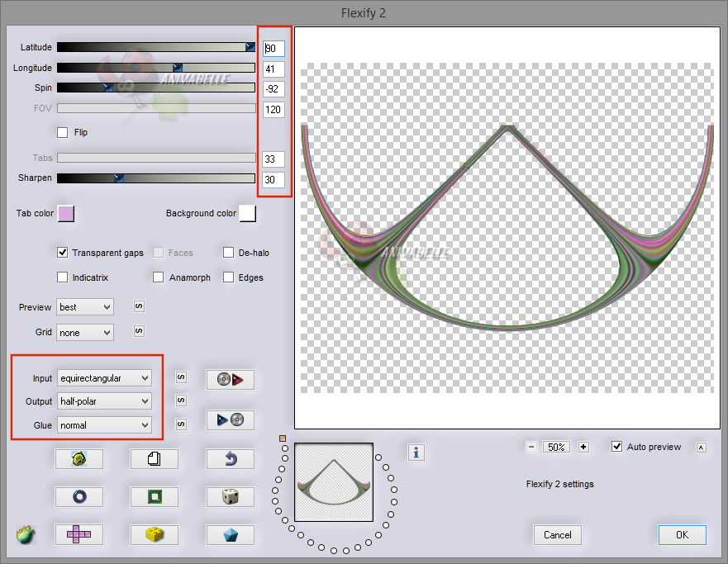Screen dimensions: 728x564
Task: Click the green square frame icon button
Action: coord(155,497)
